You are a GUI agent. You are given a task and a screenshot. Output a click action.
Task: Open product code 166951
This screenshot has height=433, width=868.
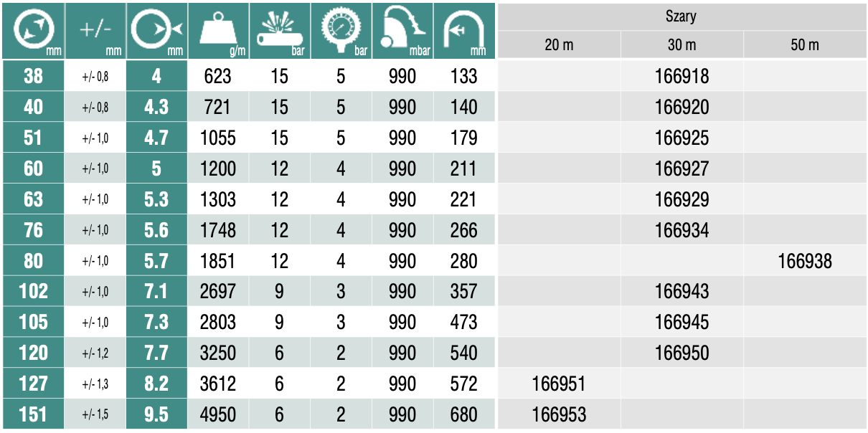pos(559,384)
